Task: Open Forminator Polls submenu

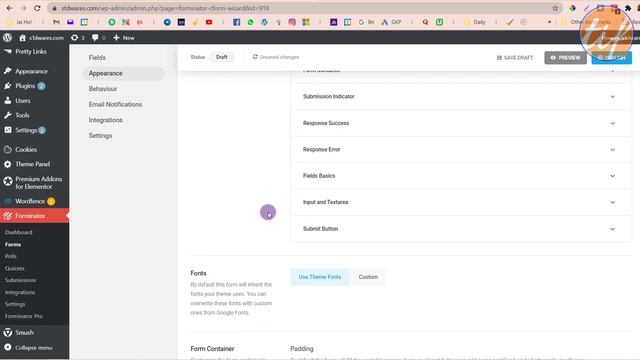Action: click(11, 256)
